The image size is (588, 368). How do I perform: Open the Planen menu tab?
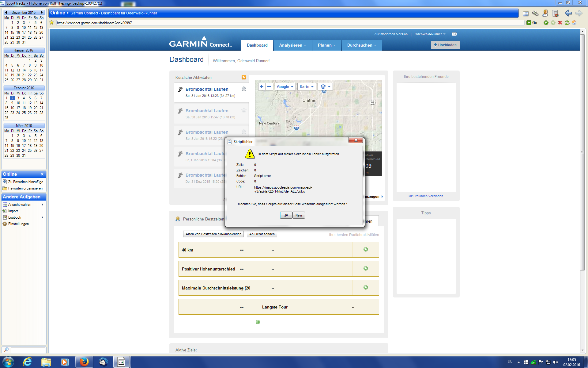pyautogui.click(x=326, y=45)
